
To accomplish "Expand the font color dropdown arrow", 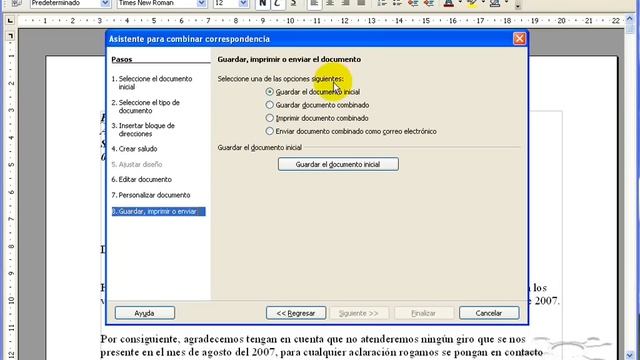I will 460,3.
